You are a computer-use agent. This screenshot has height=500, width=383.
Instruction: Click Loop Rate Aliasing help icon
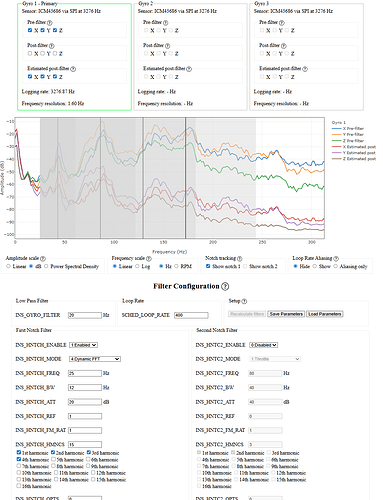(336, 258)
